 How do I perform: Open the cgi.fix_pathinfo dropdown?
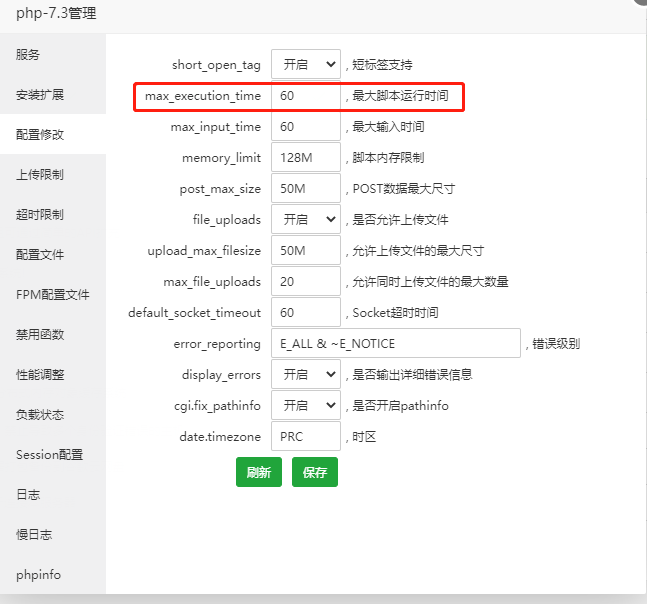pyautogui.click(x=305, y=406)
